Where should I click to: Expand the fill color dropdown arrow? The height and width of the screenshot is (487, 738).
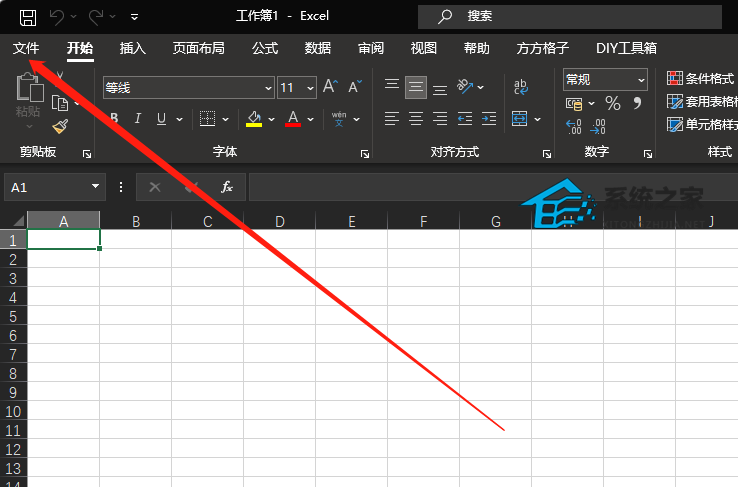pyautogui.click(x=272, y=120)
